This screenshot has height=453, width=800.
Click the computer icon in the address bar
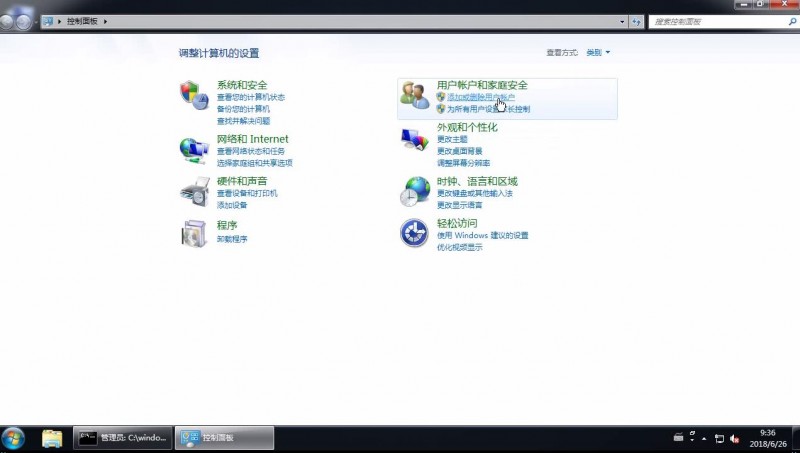[48, 21]
